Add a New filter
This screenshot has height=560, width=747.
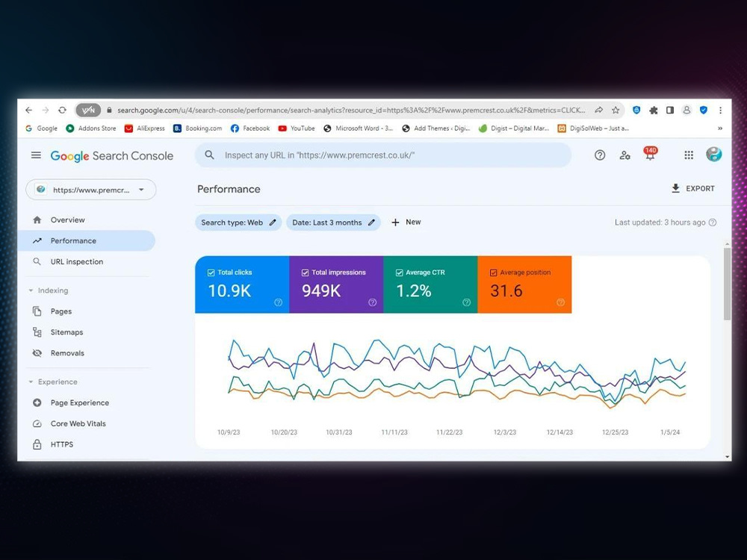(x=406, y=223)
